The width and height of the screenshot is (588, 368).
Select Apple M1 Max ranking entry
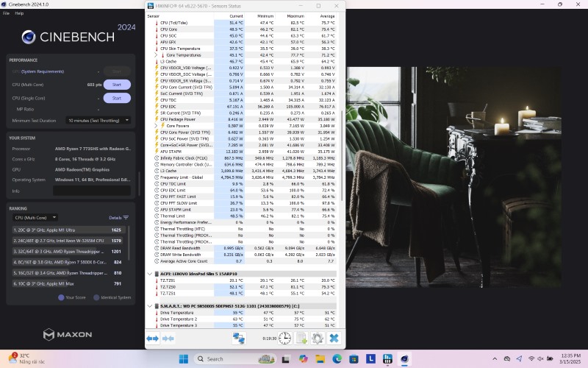pos(69,283)
